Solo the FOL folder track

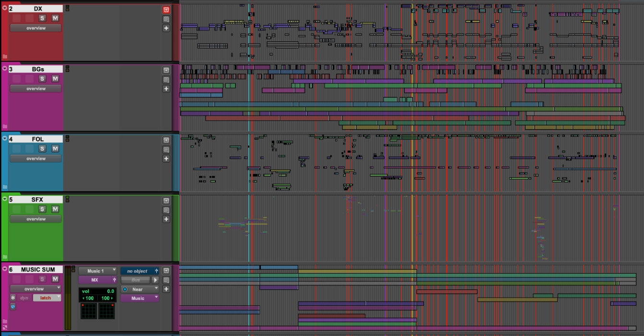point(42,149)
